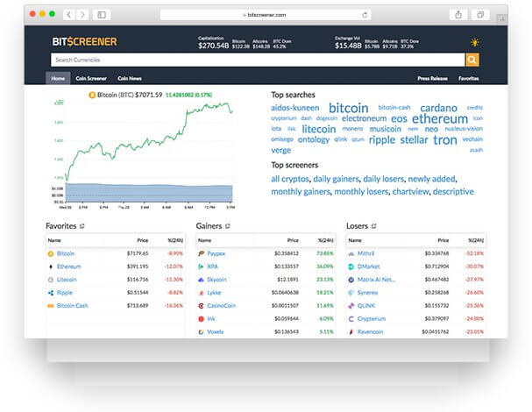Open the bitcoin top search link

pos(349,108)
